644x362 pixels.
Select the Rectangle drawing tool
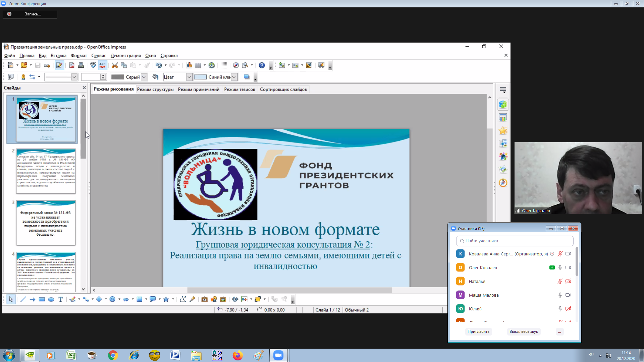pyautogui.click(x=42, y=299)
